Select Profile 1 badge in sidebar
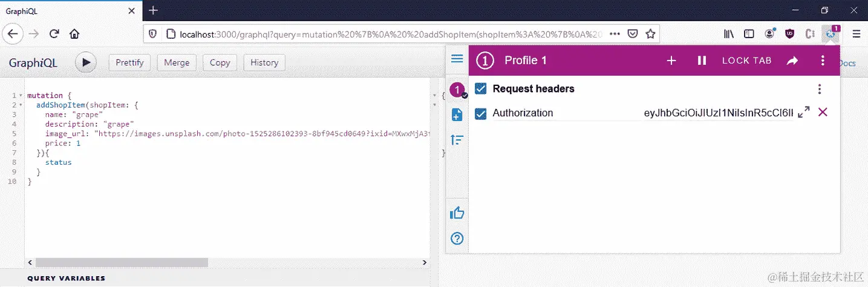The image size is (868, 287). (458, 90)
